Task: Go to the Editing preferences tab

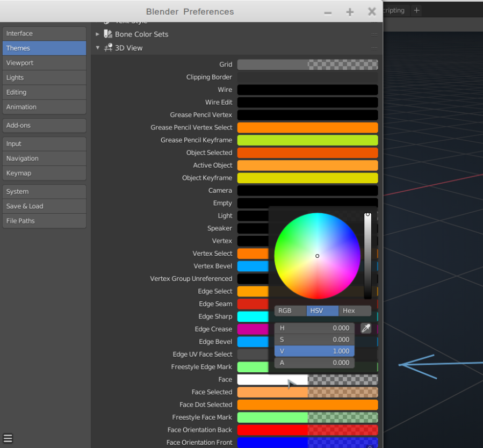Action: 45,92
